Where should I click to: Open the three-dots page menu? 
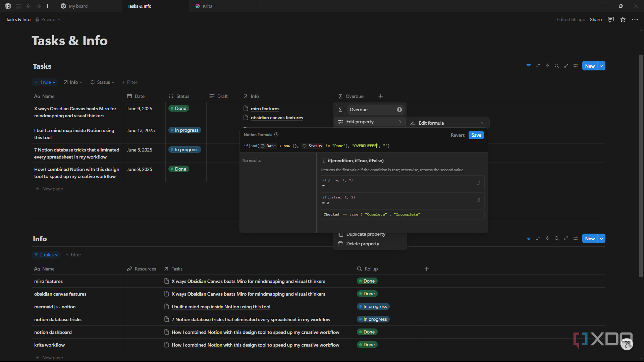click(635, 19)
